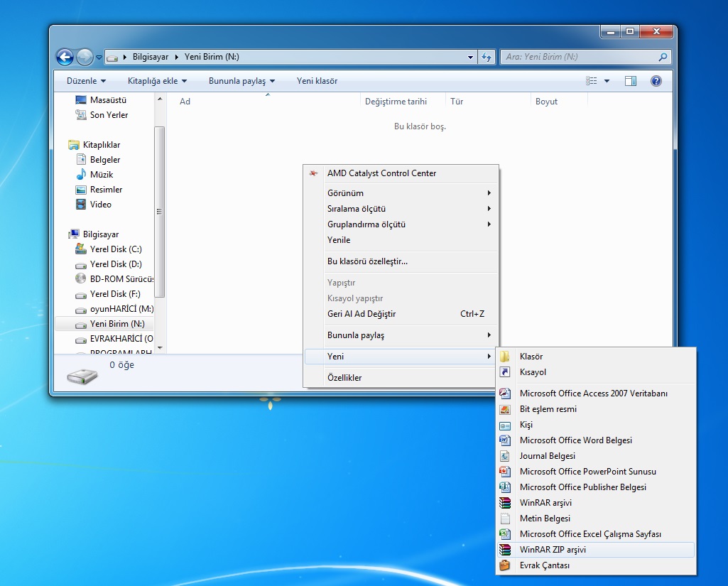This screenshot has height=586, width=728.
Task: Create Microsoft Office Excel Çalışma Sayfası
Action: [x=596, y=534]
